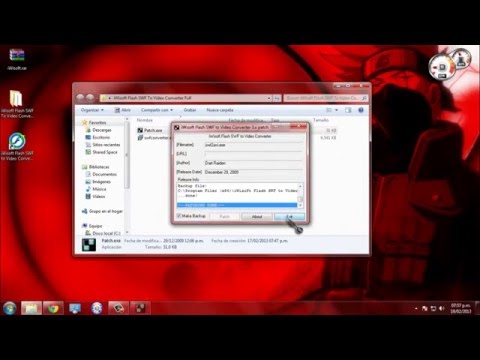Open the Windows Start button
Screen dimensions: 480x360
point(10,308)
